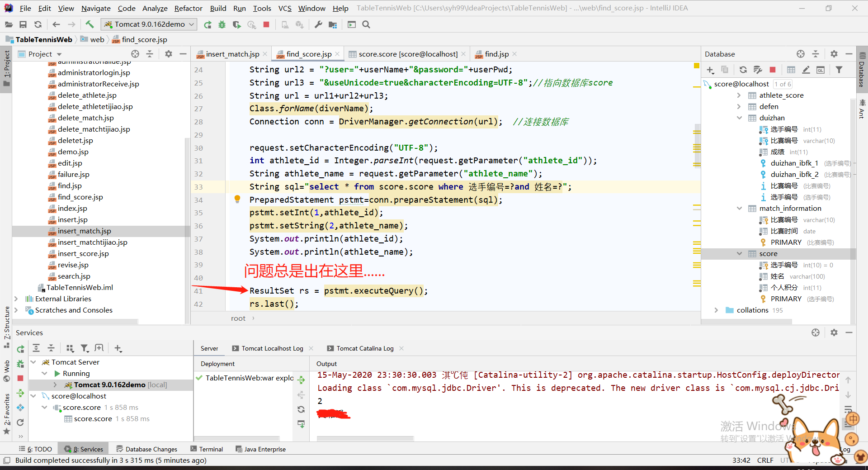Open find_score.jsp in the Project tree
Screen dimensions: 868x470
(x=80, y=197)
